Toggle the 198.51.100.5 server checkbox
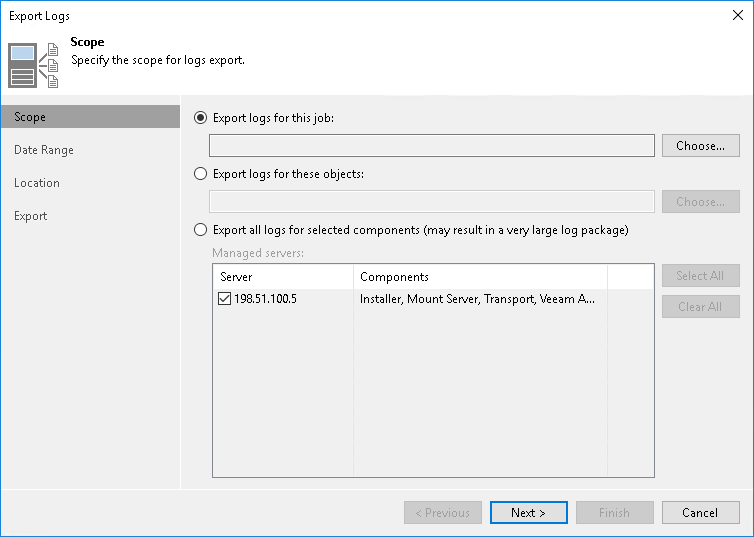This screenshot has height=537, width=754. pyautogui.click(x=225, y=300)
